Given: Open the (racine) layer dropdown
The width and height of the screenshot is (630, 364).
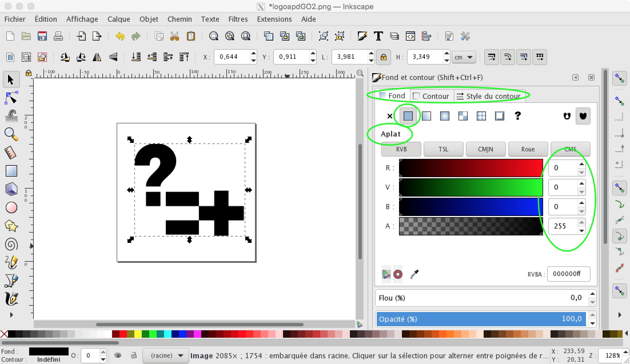Looking at the screenshot, I should click(x=166, y=356).
